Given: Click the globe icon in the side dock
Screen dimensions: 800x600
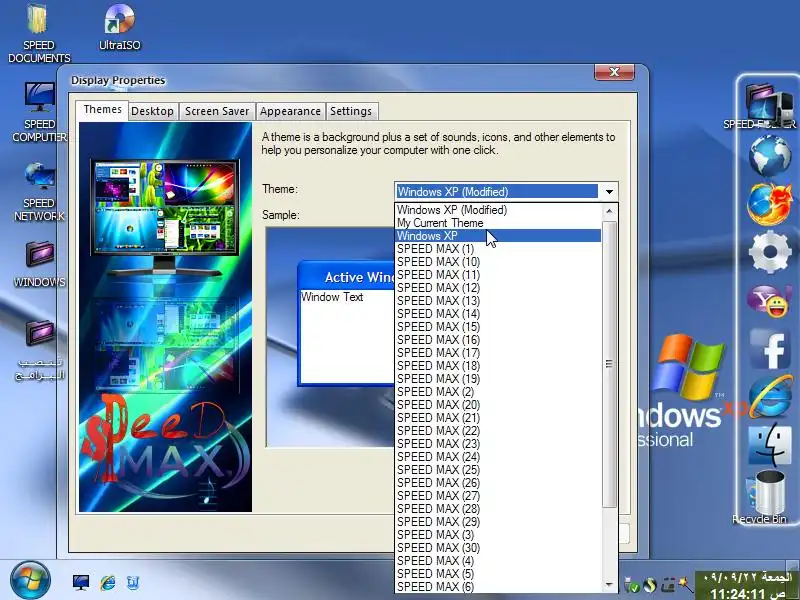Looking at the screenshot, I should pyautogui.click(x=770, y=156).
